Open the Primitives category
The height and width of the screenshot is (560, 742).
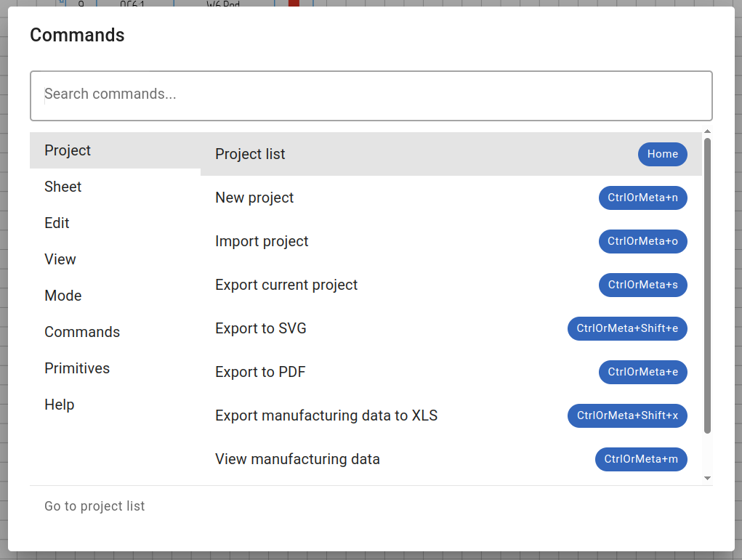pyautogui.click(x=77, y=368)
